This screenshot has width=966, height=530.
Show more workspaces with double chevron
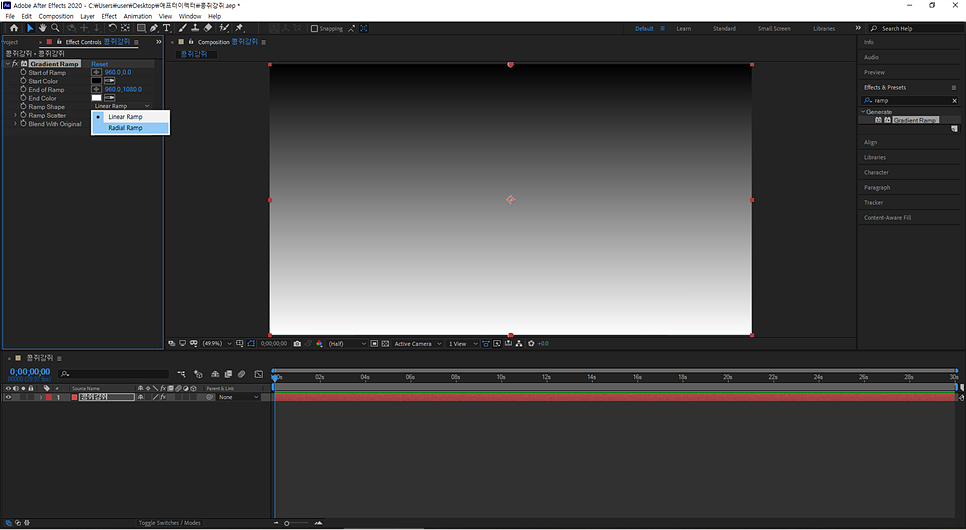(x=858, y=28)
